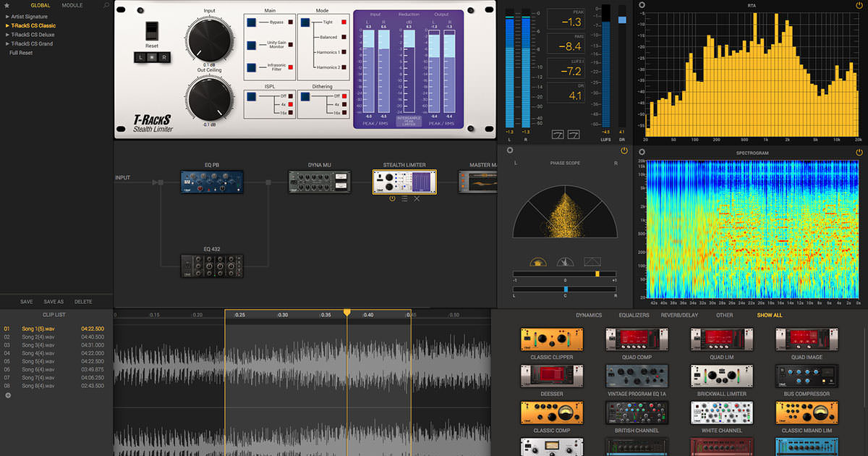Select the Full Reset preset
Image resolution: width=868 pixels, height=456 pixels.
pos(21,53)
